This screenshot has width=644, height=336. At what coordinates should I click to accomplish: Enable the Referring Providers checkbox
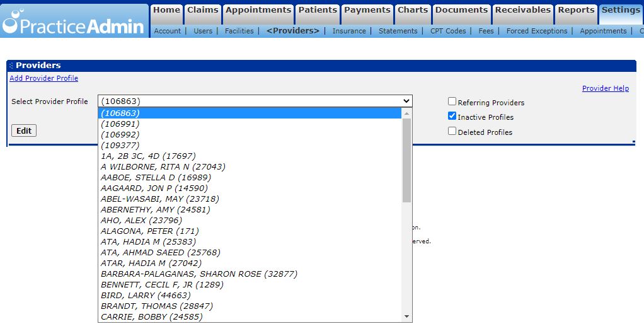[x=452, y=101]
